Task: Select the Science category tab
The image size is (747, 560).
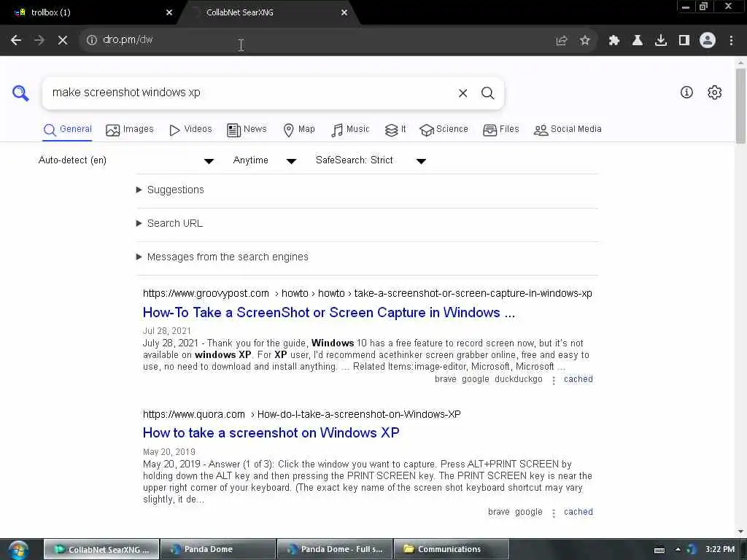Action: [x=444, y=130]
